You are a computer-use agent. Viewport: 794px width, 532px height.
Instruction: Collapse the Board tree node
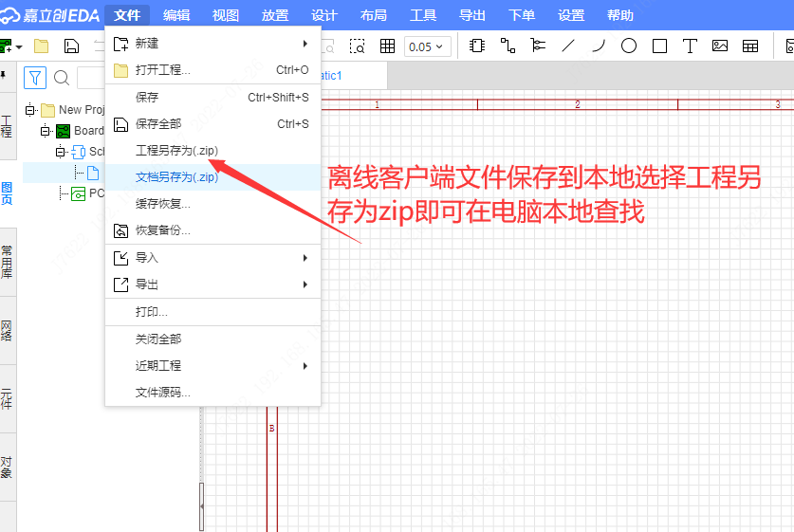pyautogui.click(x=46, y=131)
